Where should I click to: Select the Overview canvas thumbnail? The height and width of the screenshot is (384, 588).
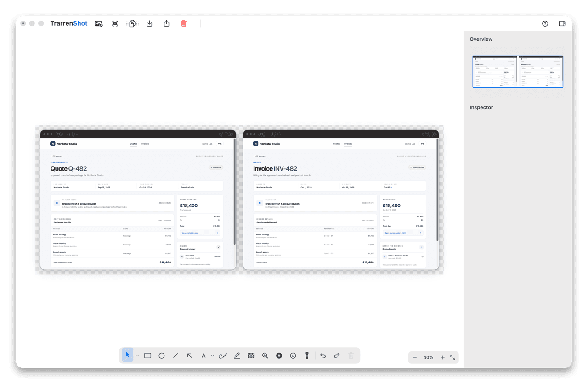click(x=518, y=71)
